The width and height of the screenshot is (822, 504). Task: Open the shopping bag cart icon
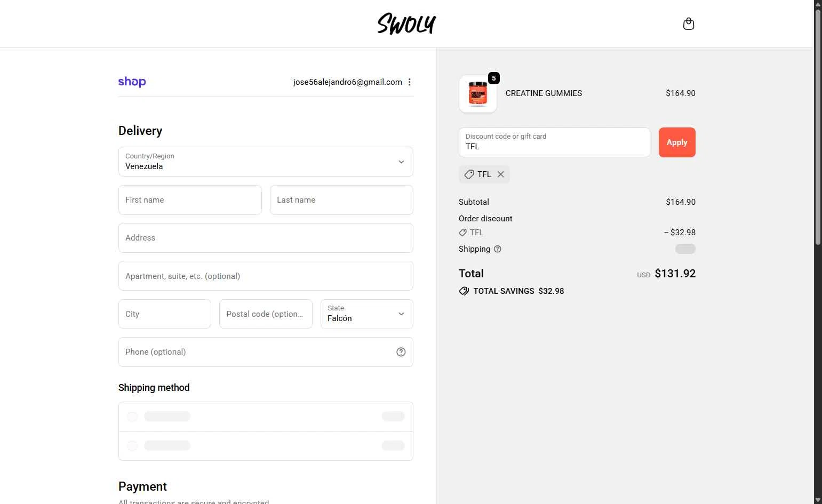click(689, 24)
